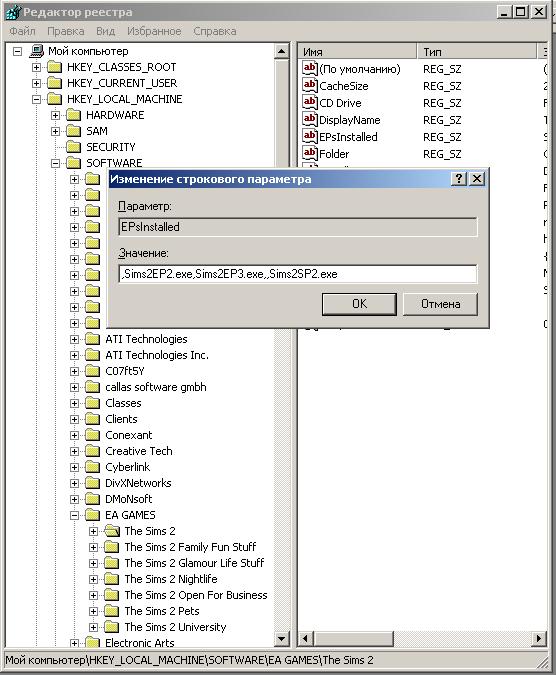Click the EPsInstalled string value icon

(x=310, y=136)
